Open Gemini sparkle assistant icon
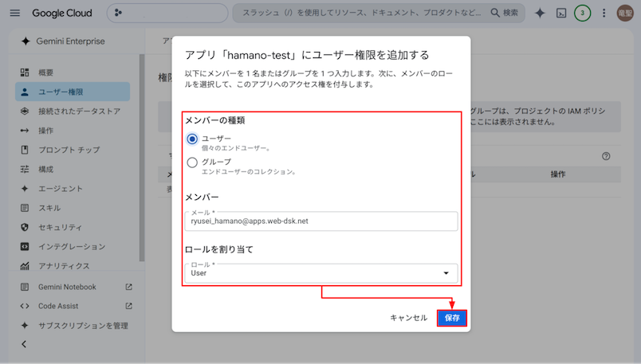Screen dimensions: 641x364 (x=540, y=13)
